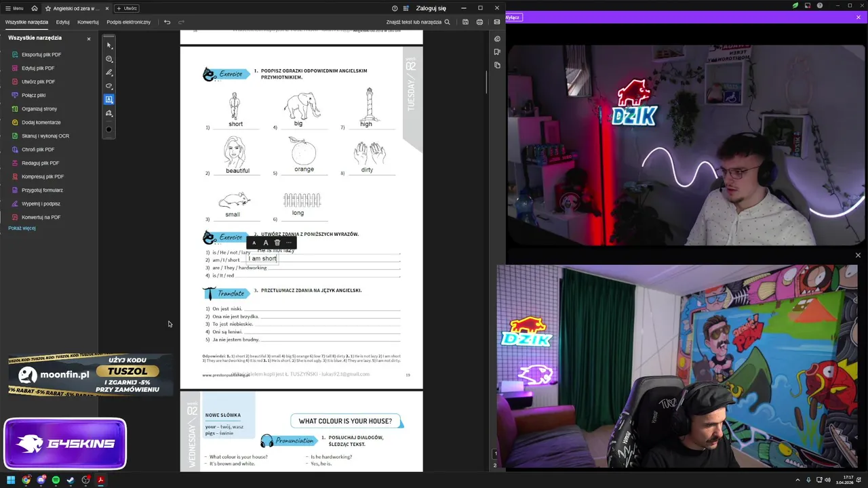Go to Acrobat home icon

[35, 8]
